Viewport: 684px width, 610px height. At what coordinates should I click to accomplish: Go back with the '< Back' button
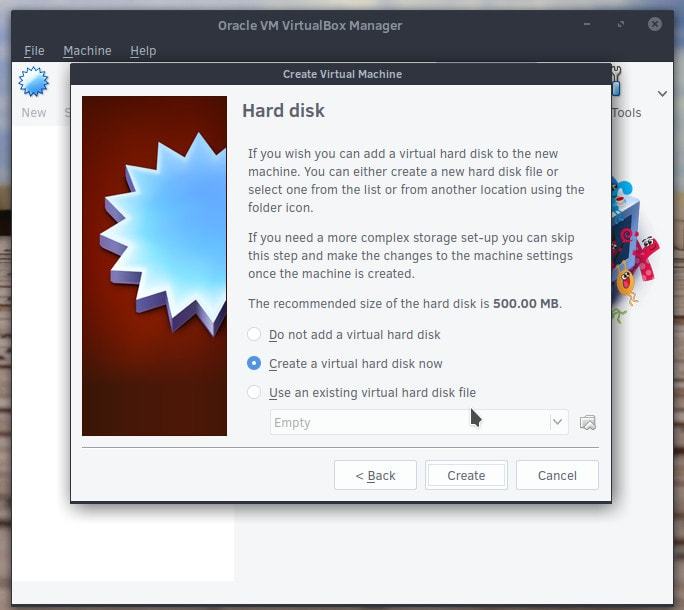375,476
